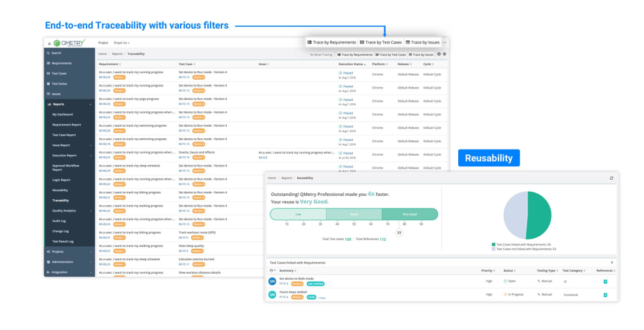Screen dimensions: 644x330
Task: Click small Trace by Issues toolbar button
Action: click(x=421, y=54)
